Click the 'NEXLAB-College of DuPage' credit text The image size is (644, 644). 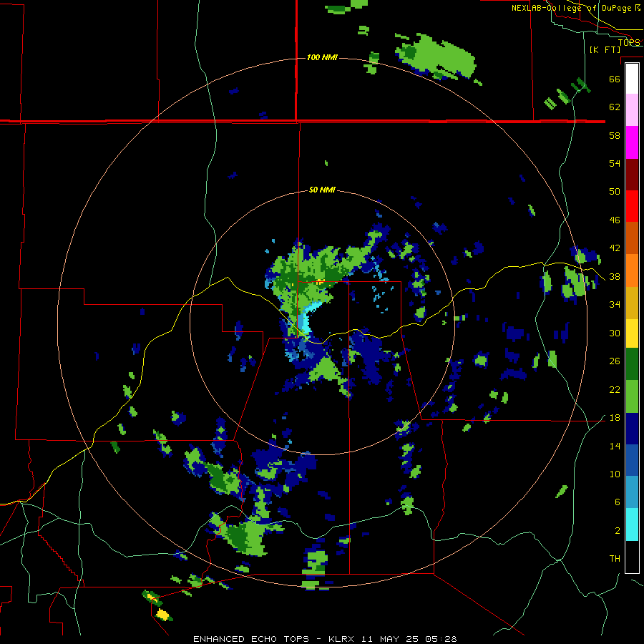571,8
